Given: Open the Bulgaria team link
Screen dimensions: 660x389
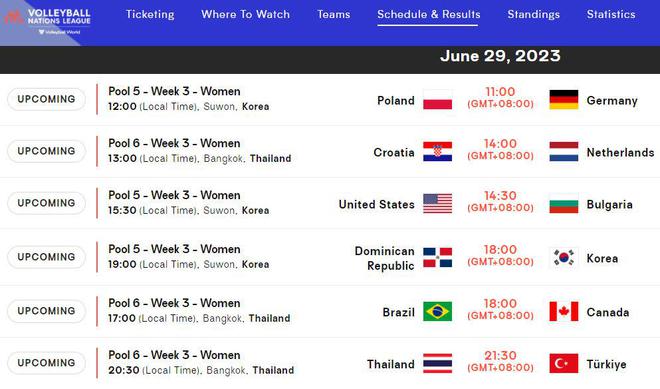Looking at the screenshot, I should tap(609, 205).
